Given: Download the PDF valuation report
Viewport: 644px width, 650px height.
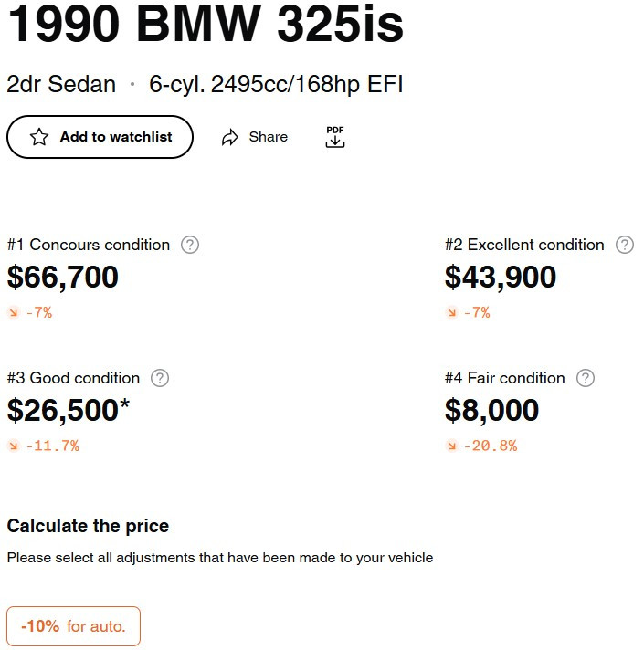Looking at the screenshot, I should tap(335, 137).
